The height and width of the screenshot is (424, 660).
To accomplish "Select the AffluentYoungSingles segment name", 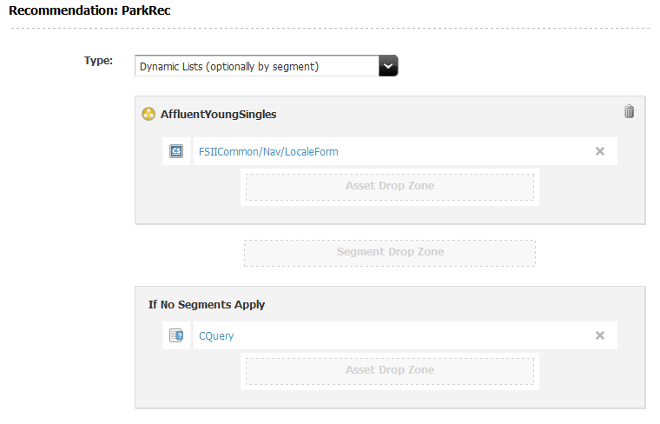I will click(x=218, y=114).
